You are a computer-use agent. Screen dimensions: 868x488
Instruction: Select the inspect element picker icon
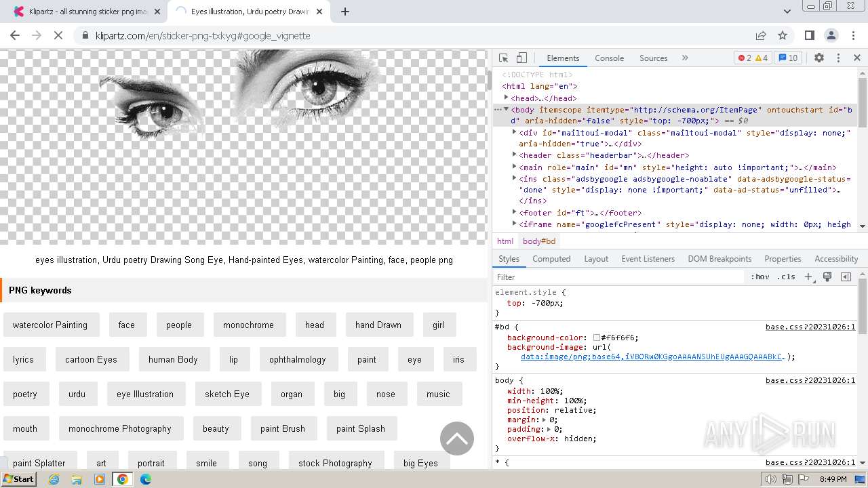[x=503, y=58]
